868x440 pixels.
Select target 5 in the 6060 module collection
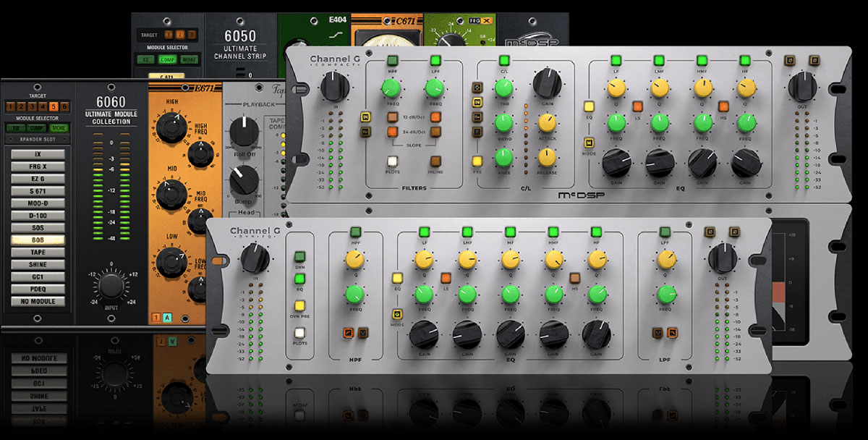54,106
